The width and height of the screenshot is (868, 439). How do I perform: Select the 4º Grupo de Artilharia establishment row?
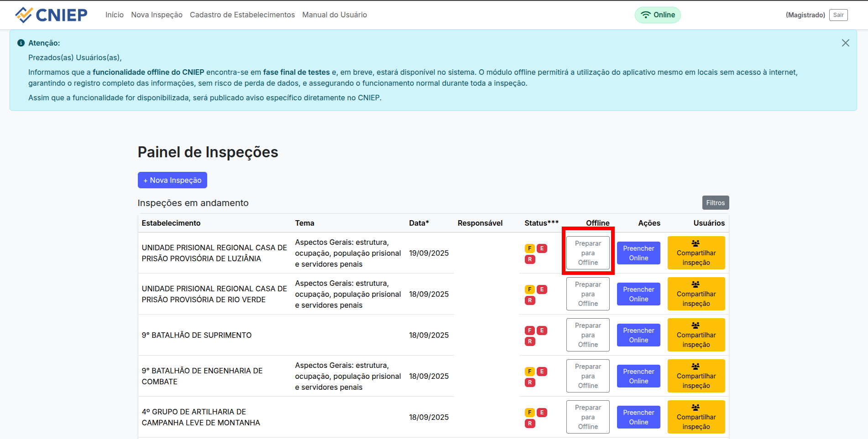click(201, 417)
